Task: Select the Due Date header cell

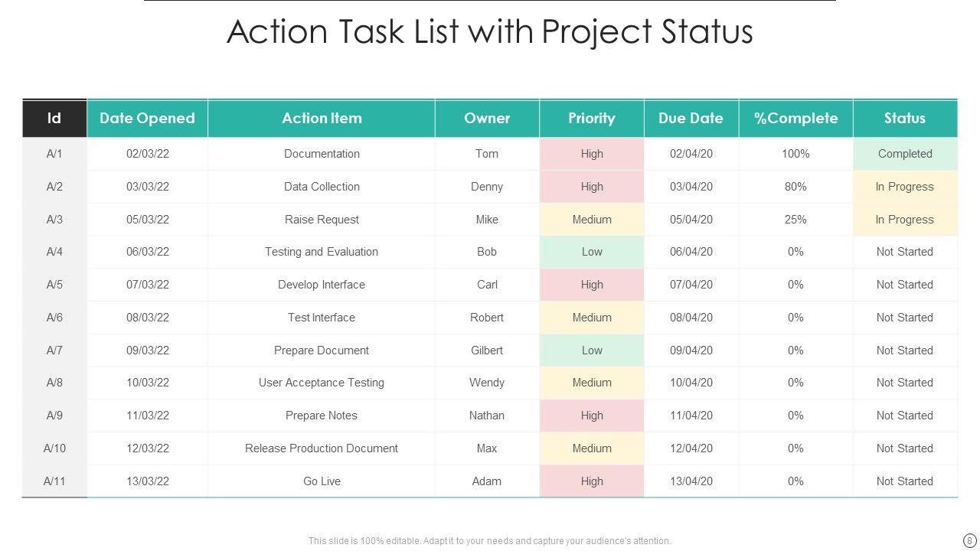Action: coord(691,119)
